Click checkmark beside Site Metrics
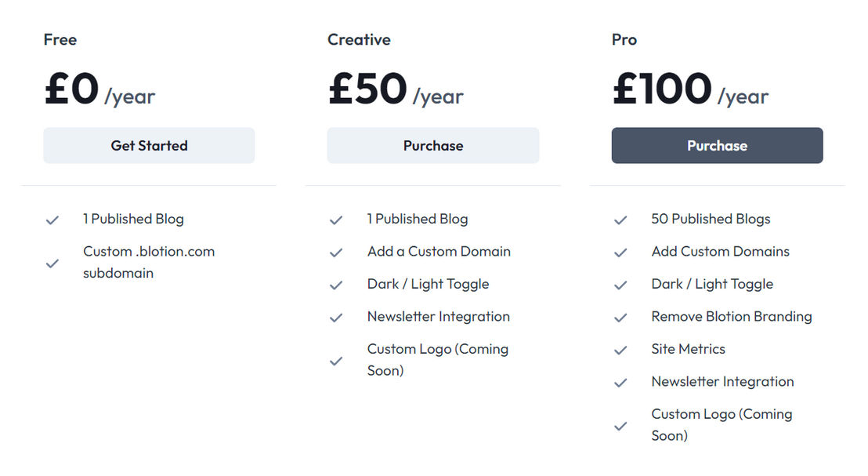This screenshot has height=476, width=868. (620, 351)
